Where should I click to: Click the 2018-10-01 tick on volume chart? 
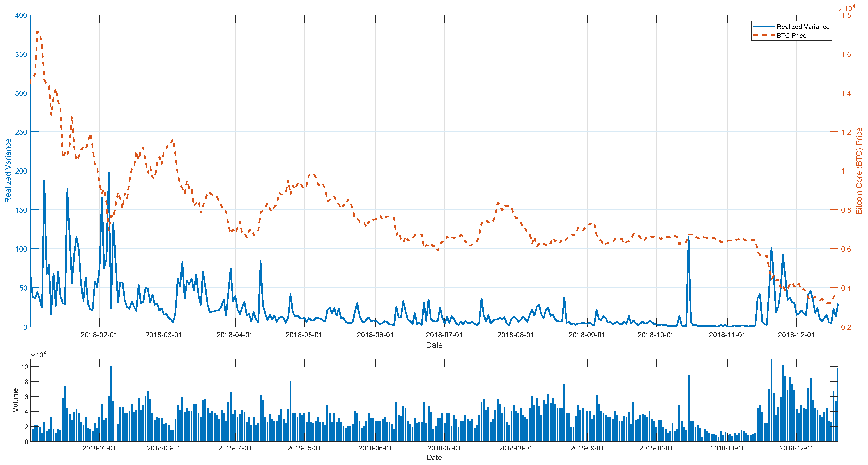pyautogui.click(x=656, y=448)
